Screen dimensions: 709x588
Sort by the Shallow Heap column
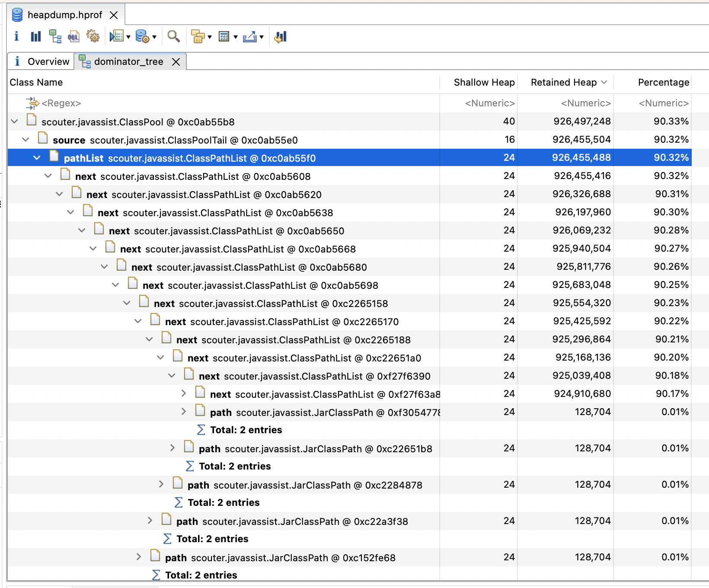[483, 82]
